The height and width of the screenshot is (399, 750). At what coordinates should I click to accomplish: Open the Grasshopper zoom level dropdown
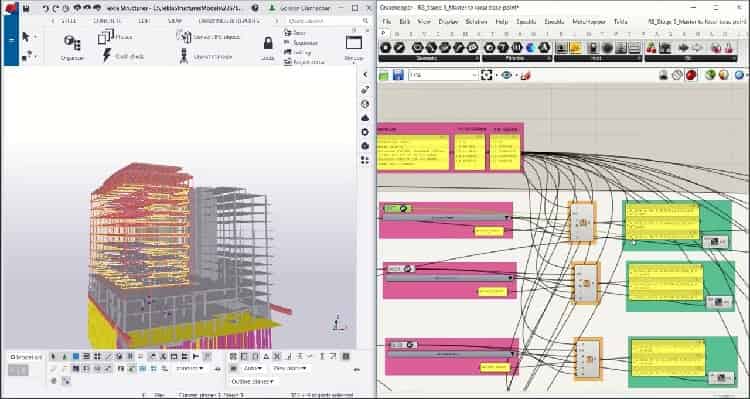(443, 75)
